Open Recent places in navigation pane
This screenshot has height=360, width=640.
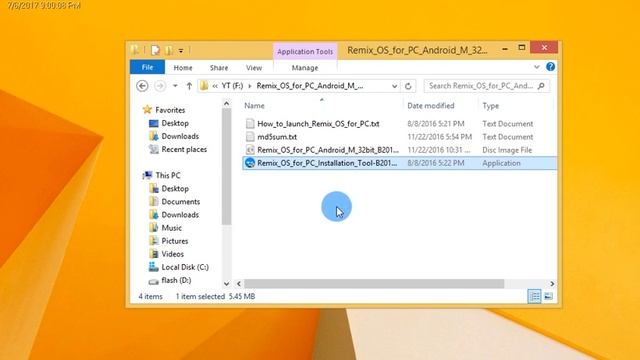(184, 149)
